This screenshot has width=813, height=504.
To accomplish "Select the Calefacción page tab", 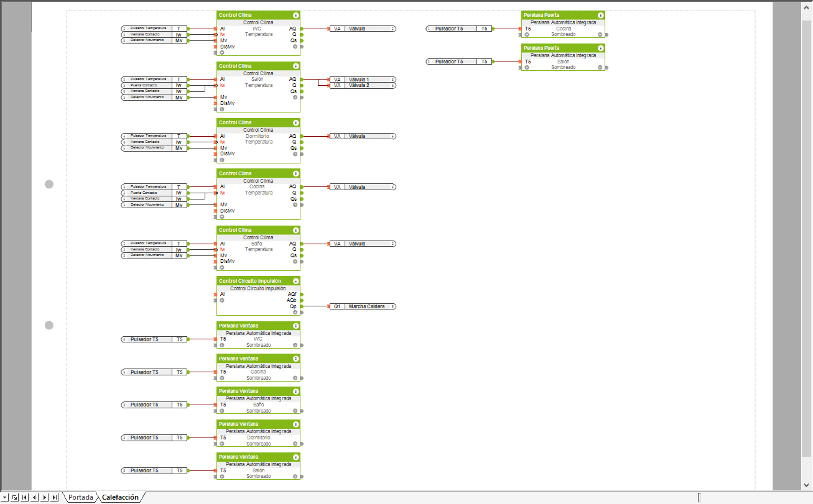I will pos(120,497).
